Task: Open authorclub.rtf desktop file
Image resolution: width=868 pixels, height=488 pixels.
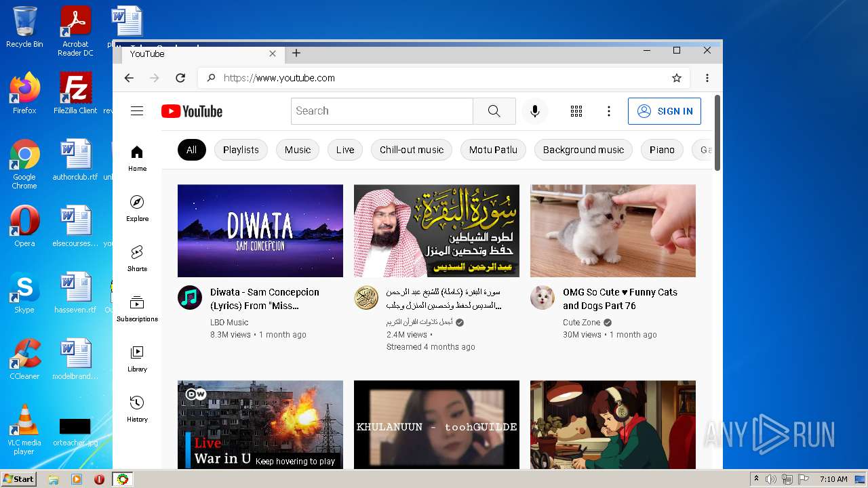Action: (x=75, y=160)
